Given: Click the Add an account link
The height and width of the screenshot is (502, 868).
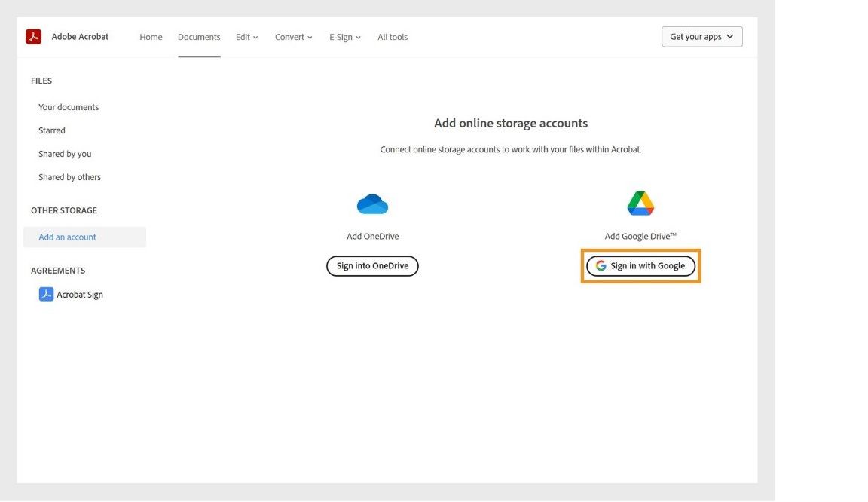Looking at the screenshot, I should 66,237.
